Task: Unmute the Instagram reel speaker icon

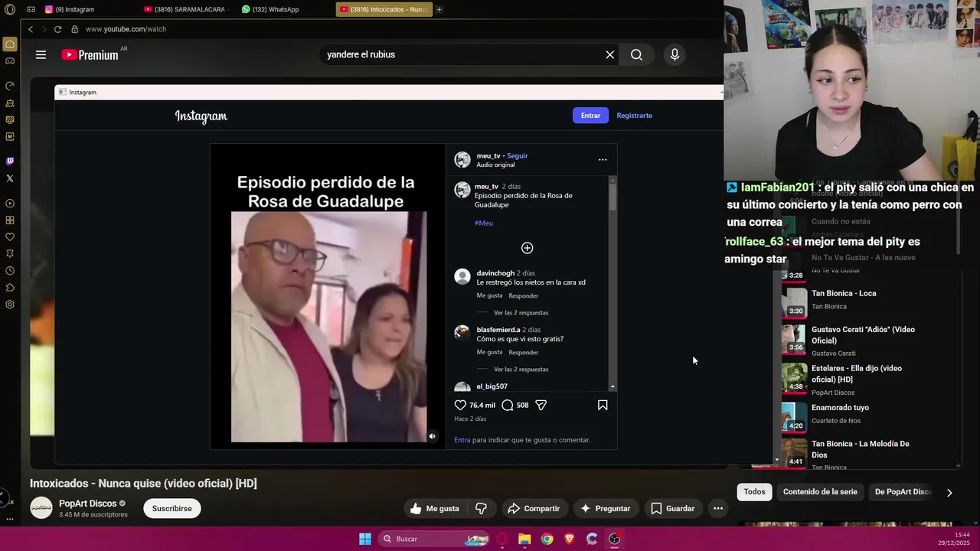Action: click(432, 436)
